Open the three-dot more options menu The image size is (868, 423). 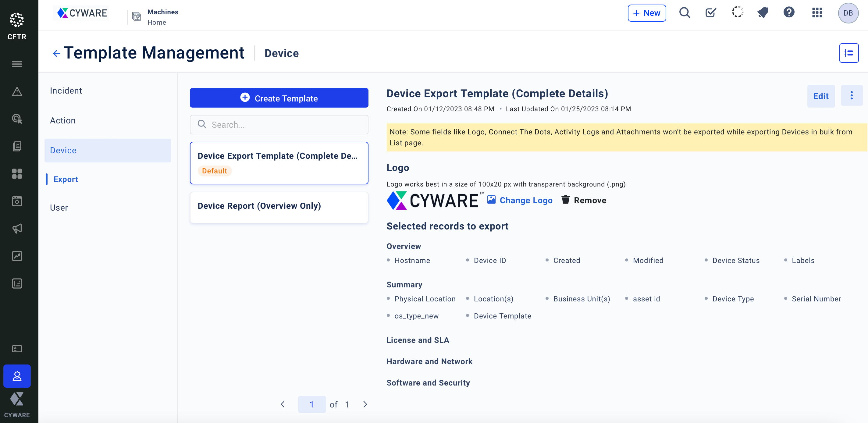851,96
